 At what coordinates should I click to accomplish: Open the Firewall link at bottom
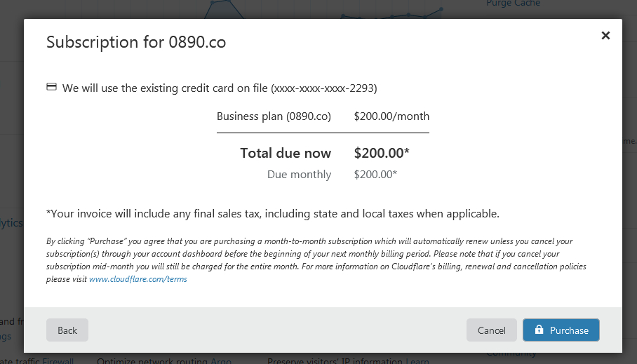click(58, 360)
